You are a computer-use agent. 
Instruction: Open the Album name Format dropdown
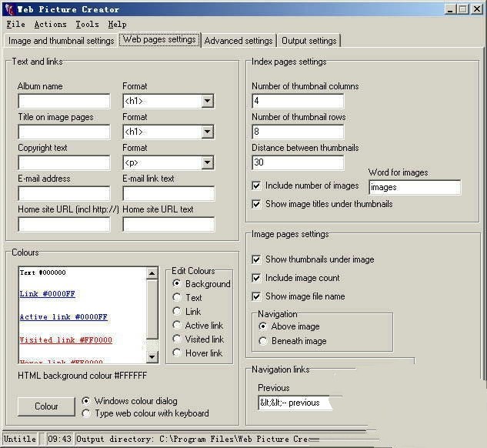(207, 101)
